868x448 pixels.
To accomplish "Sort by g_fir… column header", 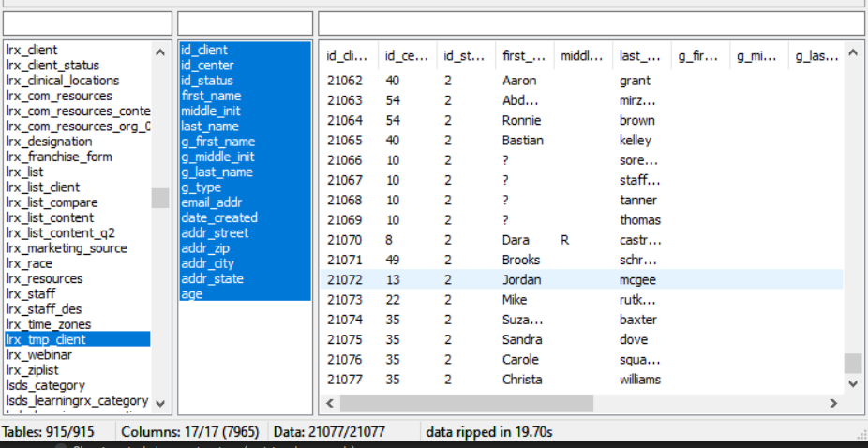I will 701,55.
